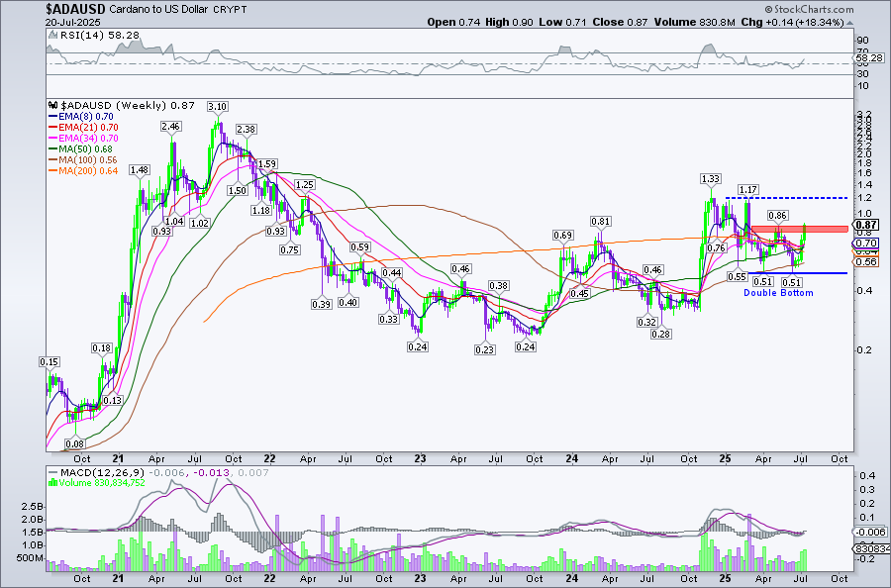
Task: Click the MA(100) 0.56 legend entry
Action: coord(83,159)
